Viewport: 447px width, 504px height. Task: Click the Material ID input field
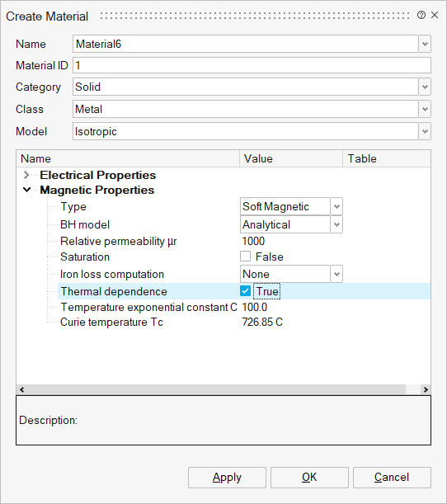point(252,65)
